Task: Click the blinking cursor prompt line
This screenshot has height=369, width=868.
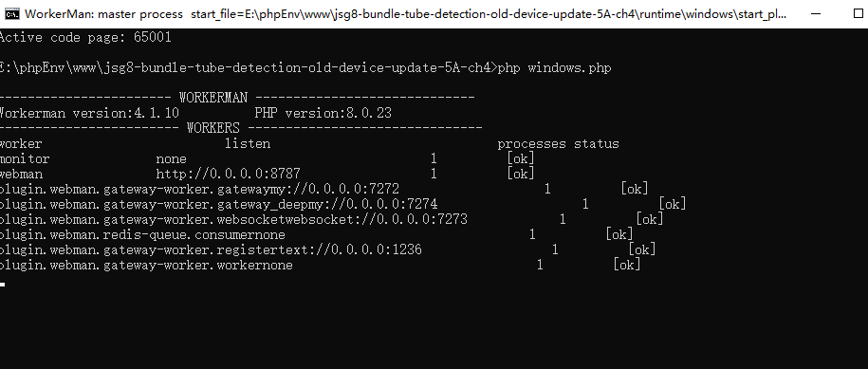Action: [3, 285]
